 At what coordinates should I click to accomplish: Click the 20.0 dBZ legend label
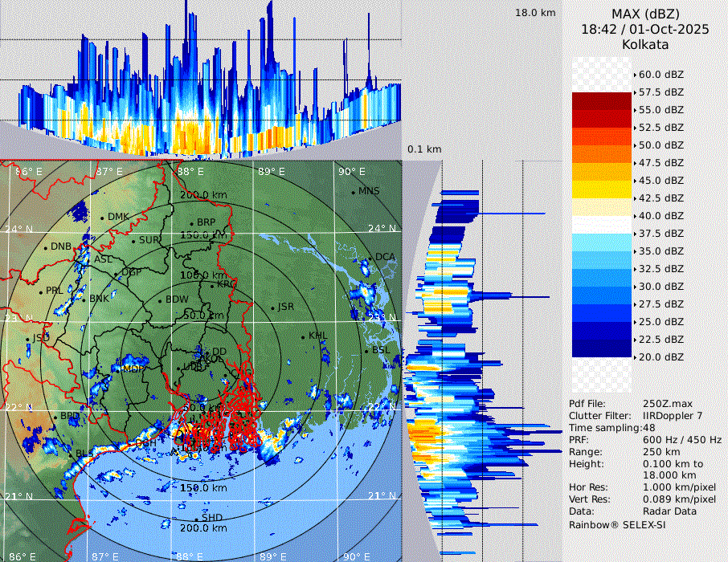point(661,356)
